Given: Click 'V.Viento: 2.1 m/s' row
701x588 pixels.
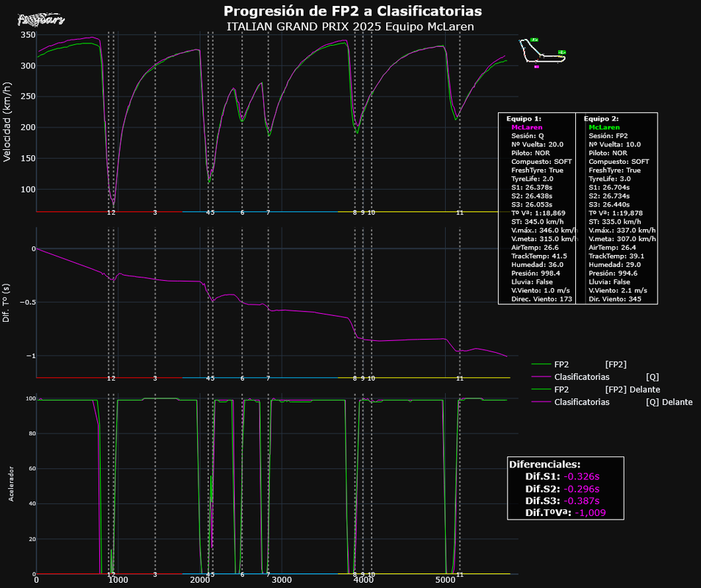Looking at the screenshot, I should pos(618,290).
